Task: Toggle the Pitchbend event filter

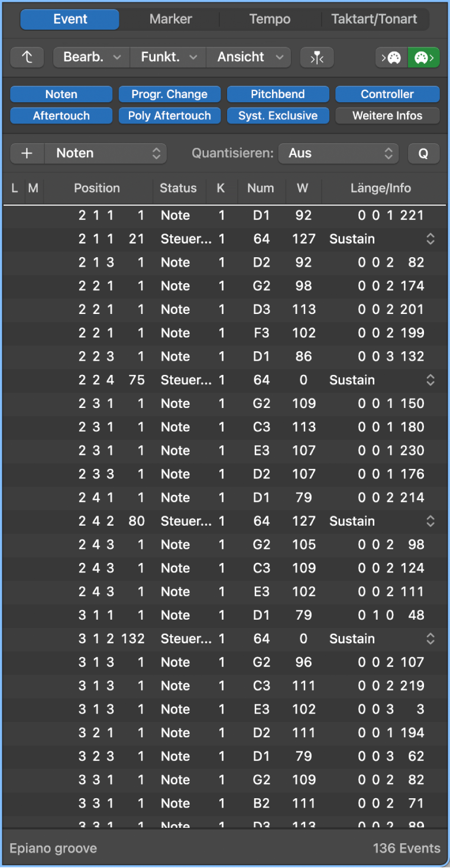Action: (x=277, y=94)
